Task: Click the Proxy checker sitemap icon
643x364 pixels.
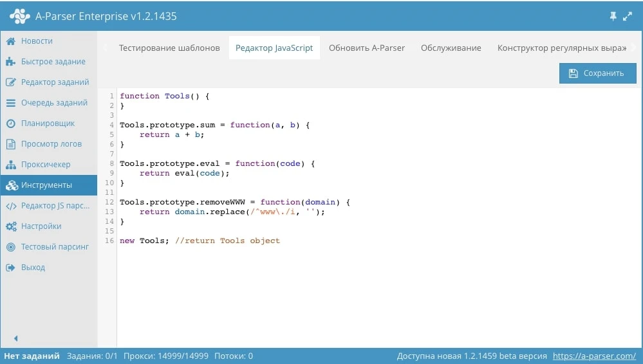Action: tap(10, 165)
